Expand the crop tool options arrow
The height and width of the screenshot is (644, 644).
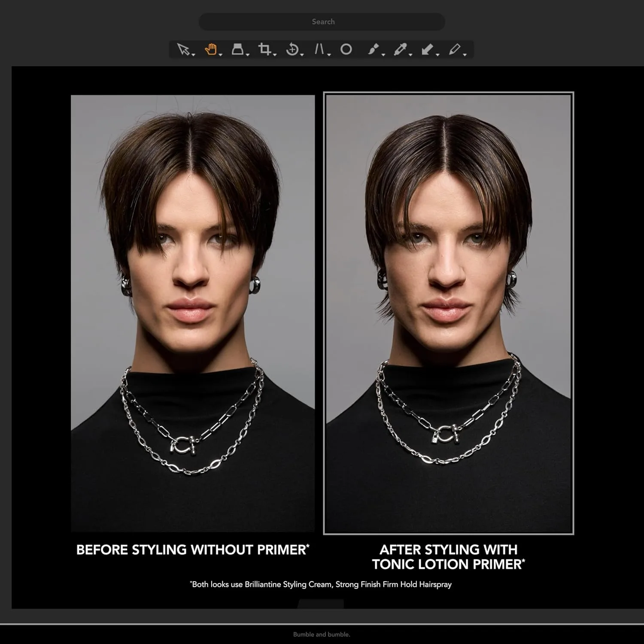tap(275, 55)
